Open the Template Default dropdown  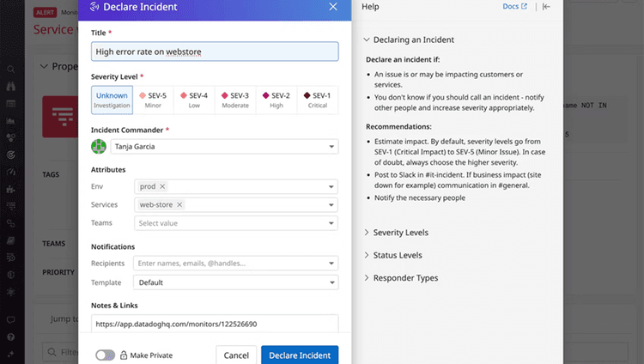point(236,282)
